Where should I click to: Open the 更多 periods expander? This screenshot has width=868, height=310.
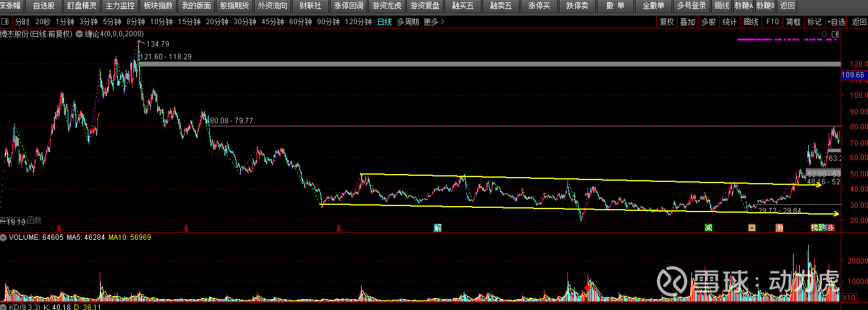click(x=434, y=22)
